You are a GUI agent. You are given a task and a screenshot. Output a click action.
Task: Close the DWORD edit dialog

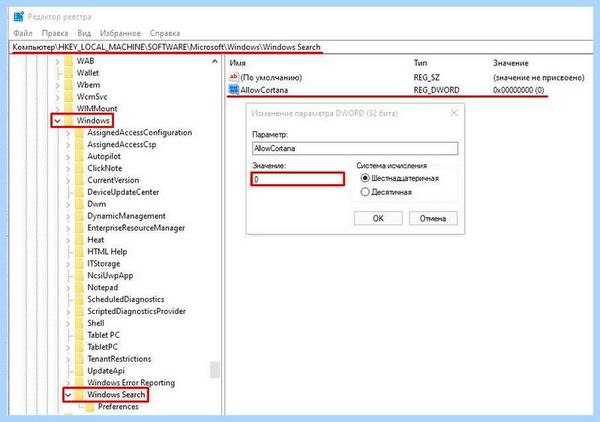(x=454, y=113)
